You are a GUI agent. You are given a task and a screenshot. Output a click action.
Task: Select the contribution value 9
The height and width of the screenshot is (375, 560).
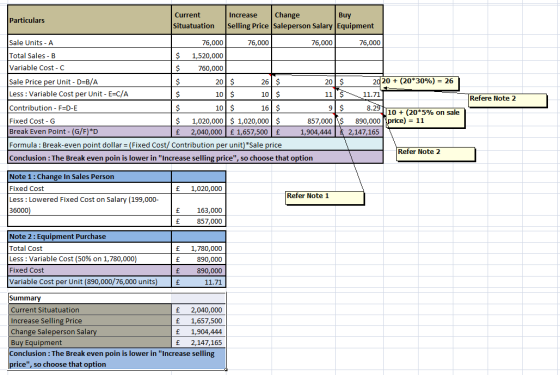pos(303,108)
